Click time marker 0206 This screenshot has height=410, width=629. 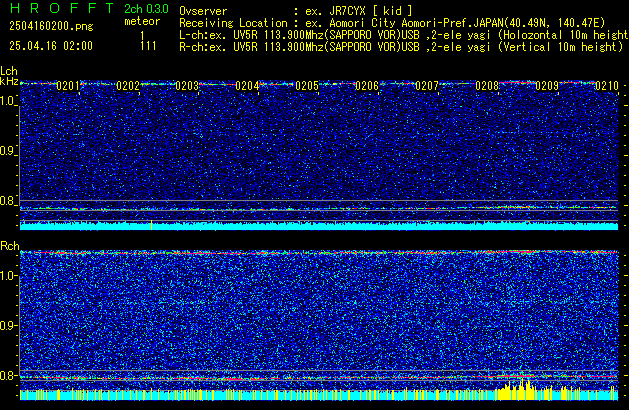pos(367,86)
